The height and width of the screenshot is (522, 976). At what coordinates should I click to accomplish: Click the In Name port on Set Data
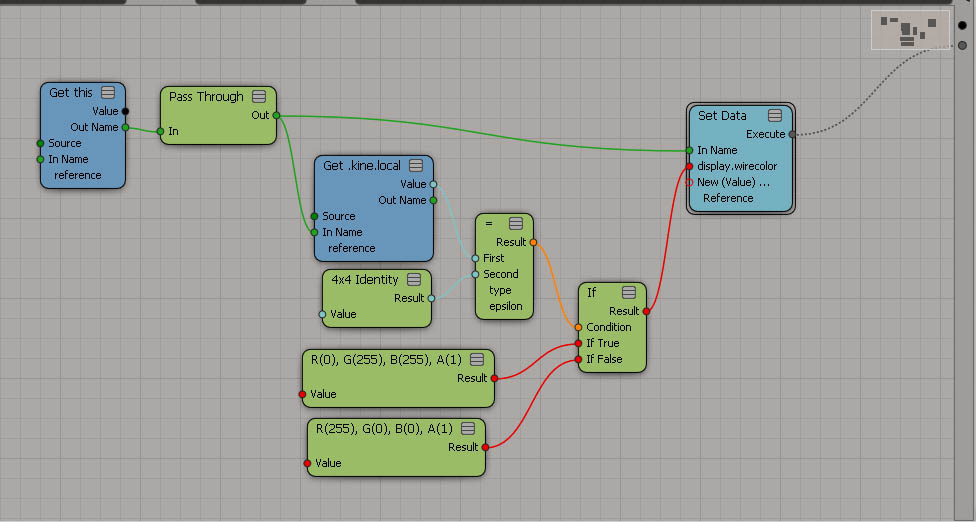click(690, 151)
